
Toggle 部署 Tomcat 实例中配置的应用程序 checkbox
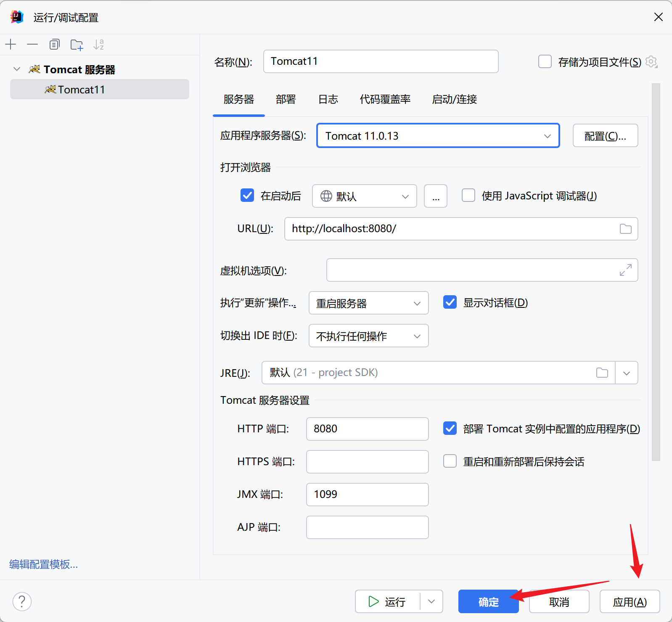pos(450,428)
